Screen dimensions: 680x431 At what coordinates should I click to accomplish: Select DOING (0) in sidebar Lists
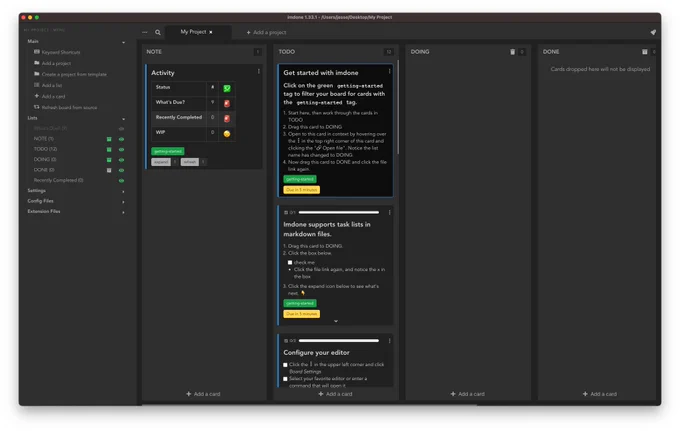coord(45,160)
